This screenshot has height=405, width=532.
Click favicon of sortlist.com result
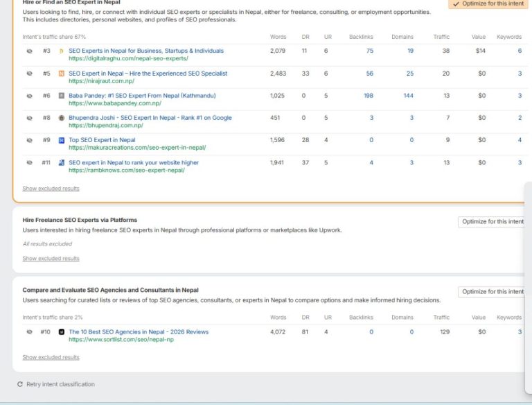(x=62, y=332)
